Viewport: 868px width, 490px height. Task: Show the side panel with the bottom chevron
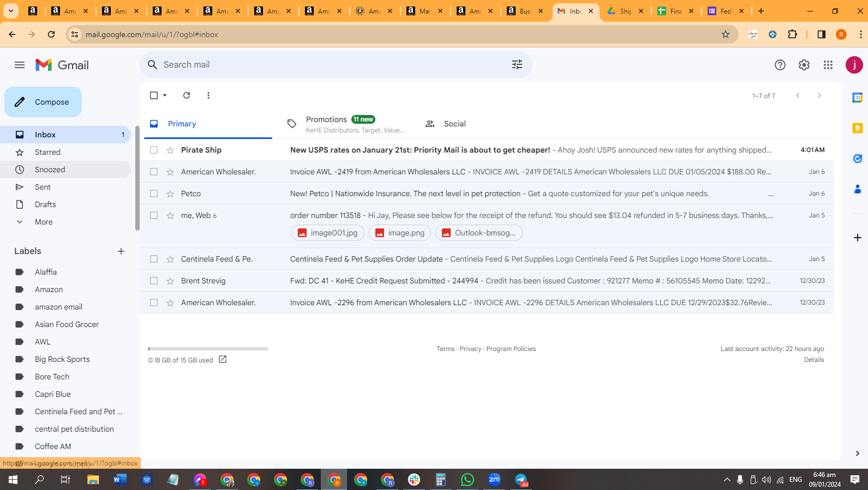pos(858,453)
